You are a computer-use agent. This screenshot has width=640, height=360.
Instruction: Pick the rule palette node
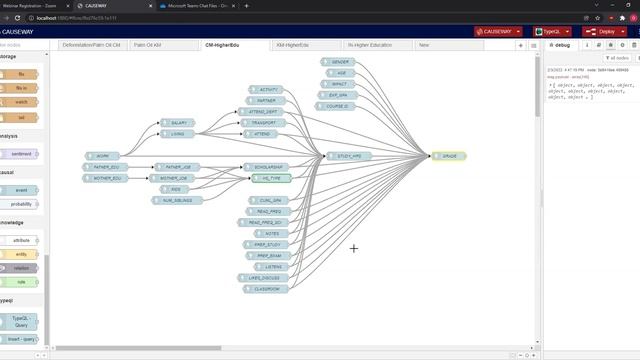[19, 282]
